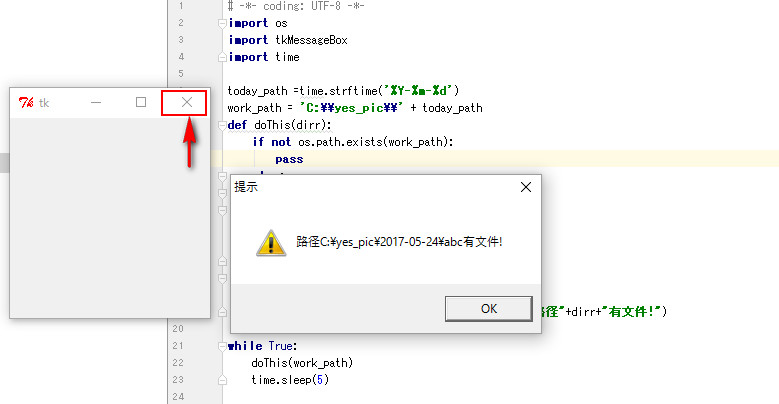The height and width of the screenshot is (404, 779).
Task: Click the red tk feather icon
Action: 26,102
